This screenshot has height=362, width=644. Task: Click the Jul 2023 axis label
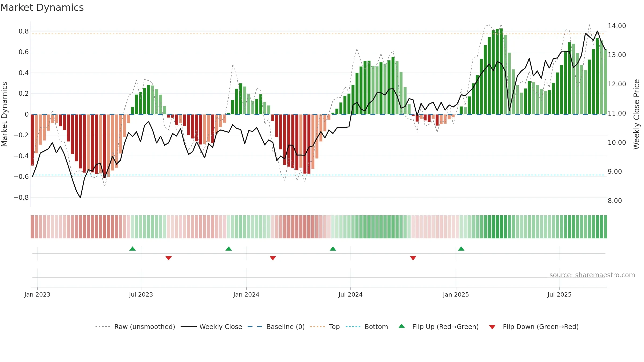(141, 294)
